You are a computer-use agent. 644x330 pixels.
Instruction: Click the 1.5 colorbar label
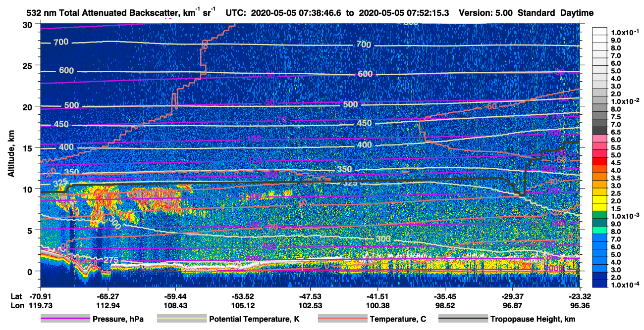pyautogui.click(x=616, y=209)
